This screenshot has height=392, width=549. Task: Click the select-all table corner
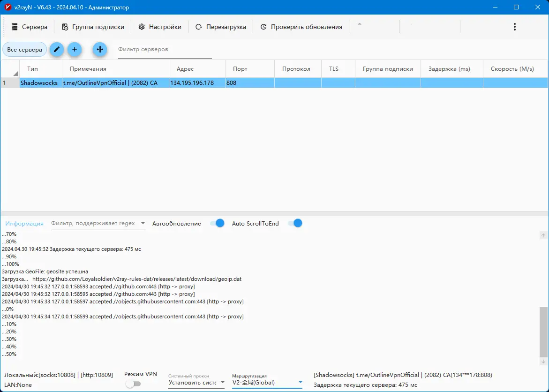[10, 69]
